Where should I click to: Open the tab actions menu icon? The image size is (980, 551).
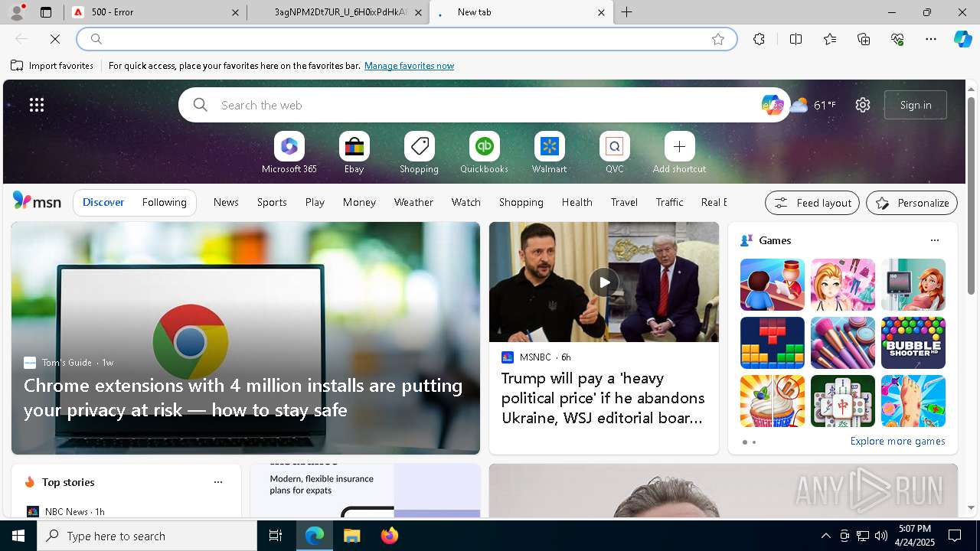(46, 12)
